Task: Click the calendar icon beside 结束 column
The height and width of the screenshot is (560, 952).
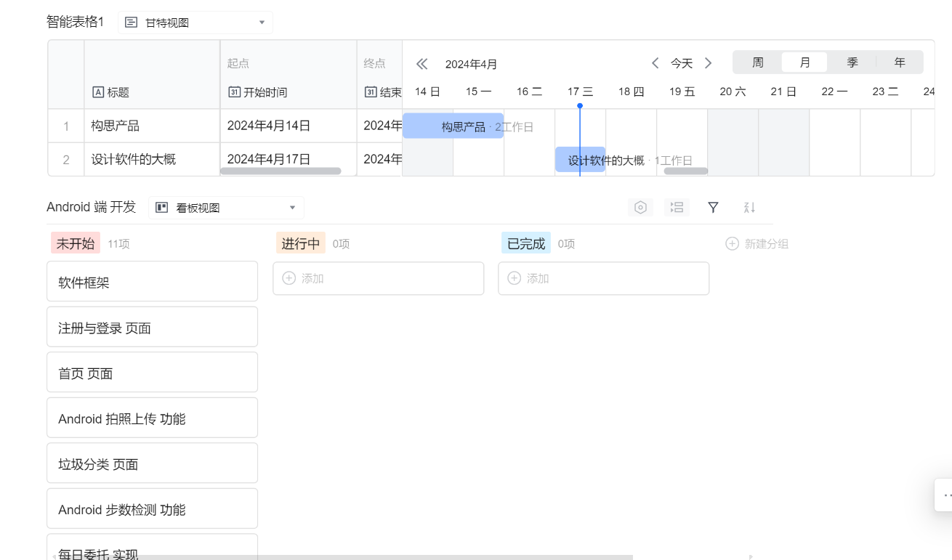Action: pyautogui.click(x=371, y=92)
